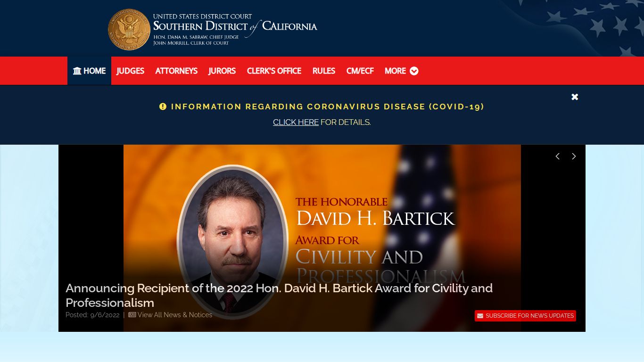Screen dimensions: 644x362
Task: Click the yellow exclamation alert icon
Action: [x=163, y=107]
